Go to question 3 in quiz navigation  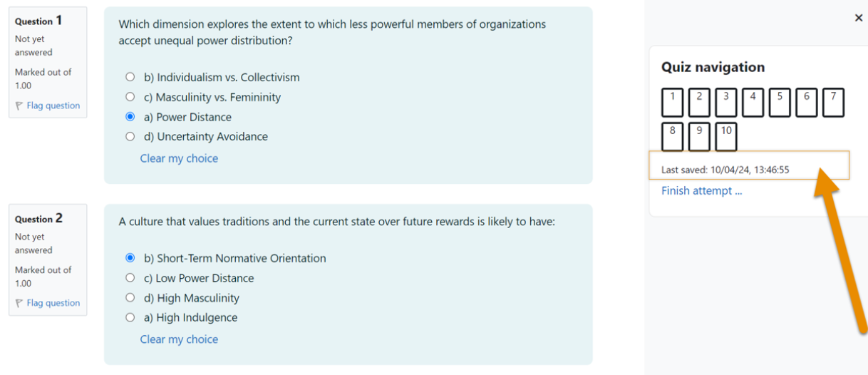[x=725, y=103]
